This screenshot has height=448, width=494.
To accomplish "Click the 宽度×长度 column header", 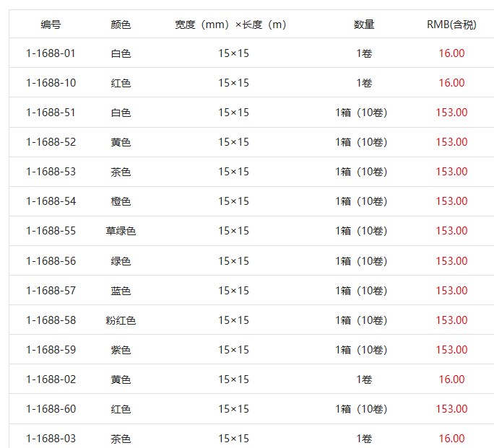I will (230, 25).
